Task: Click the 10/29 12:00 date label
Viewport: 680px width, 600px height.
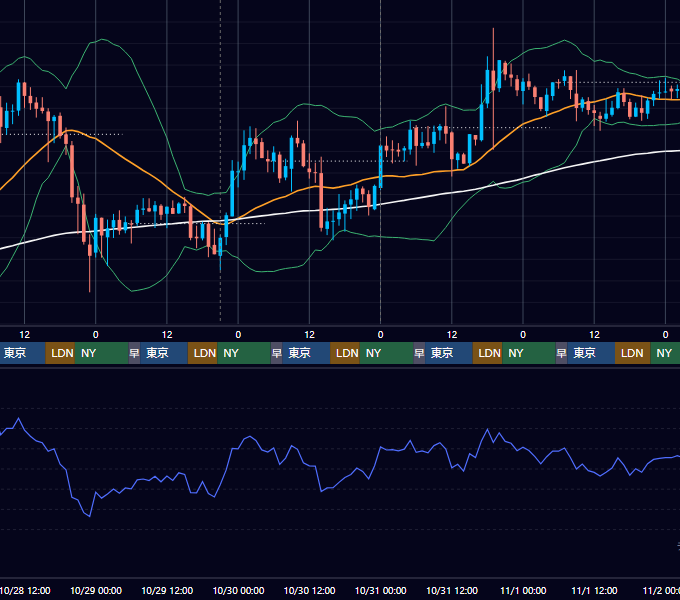Action: coord(167,590)
